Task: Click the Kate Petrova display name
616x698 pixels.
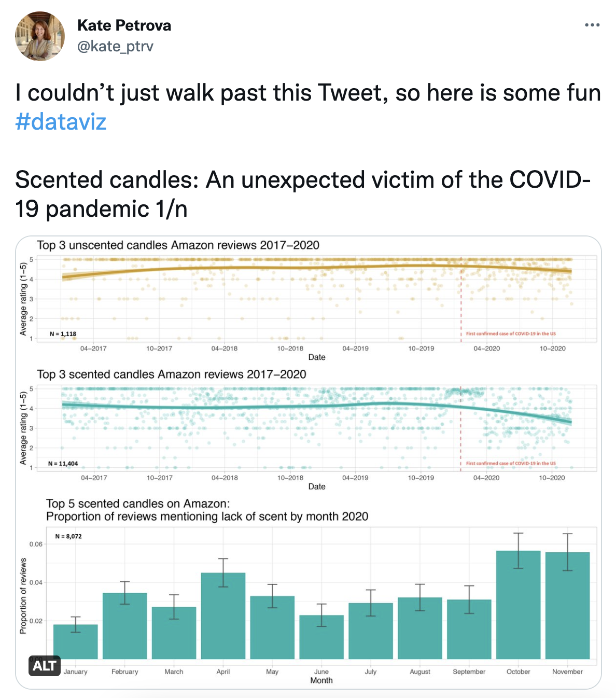Action: coord(124,25)
